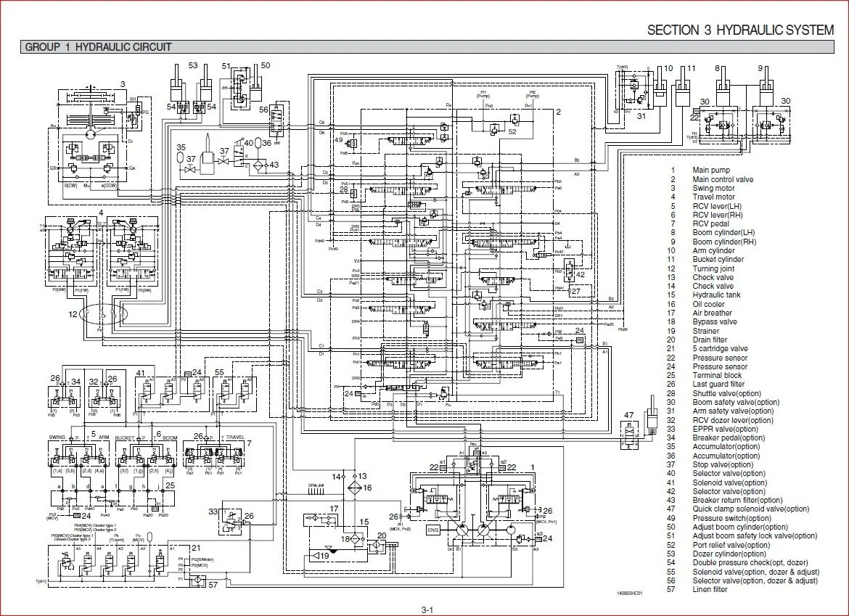Screen dimensions: 849x616
Task: Click the SWING label above RCV lever 5
Action: [x=57, y=438]
